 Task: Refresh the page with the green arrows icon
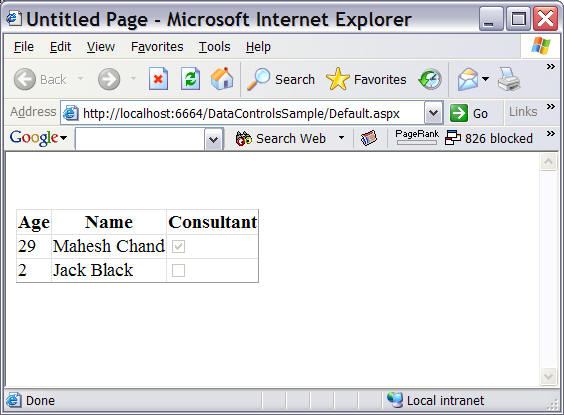(190, 79)
